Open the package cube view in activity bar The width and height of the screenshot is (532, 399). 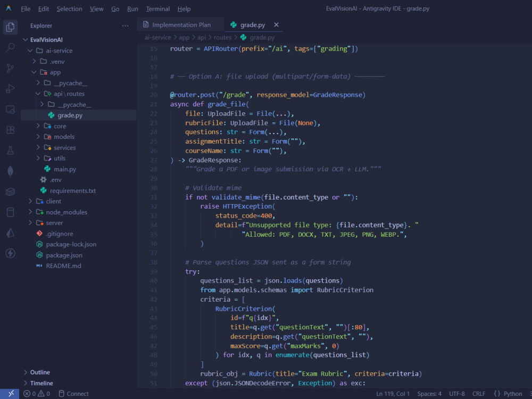pyautogui.click(x=10, y=192)
